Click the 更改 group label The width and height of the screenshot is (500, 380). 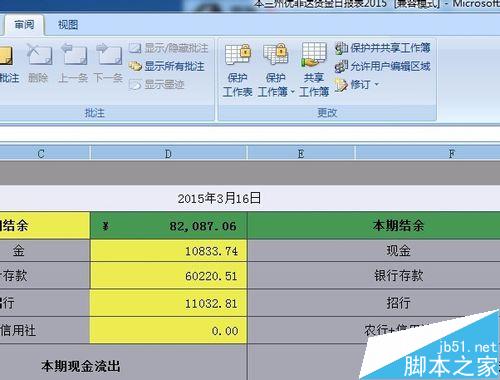(x=327, y=113)
